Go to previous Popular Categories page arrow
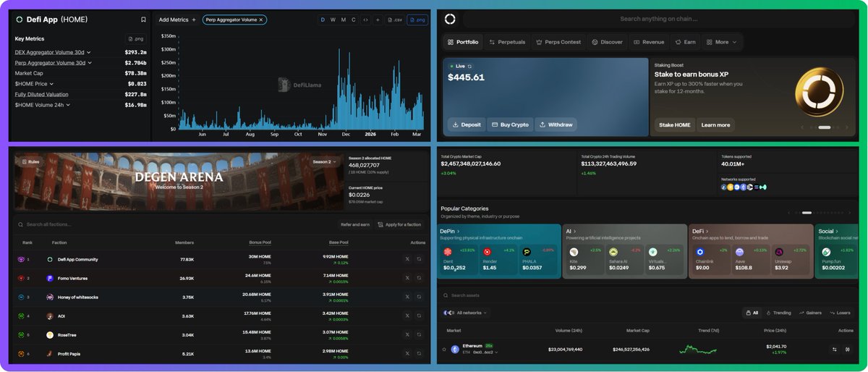 point(790,213)
